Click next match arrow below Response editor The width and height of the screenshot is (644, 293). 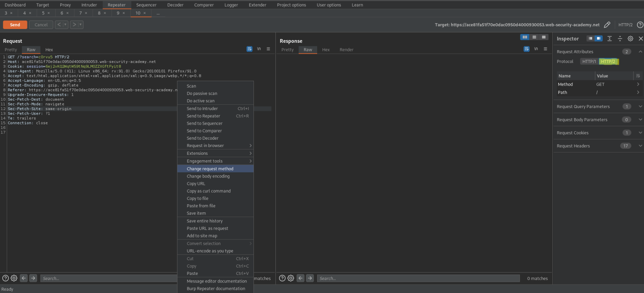[x=310, y=278]
